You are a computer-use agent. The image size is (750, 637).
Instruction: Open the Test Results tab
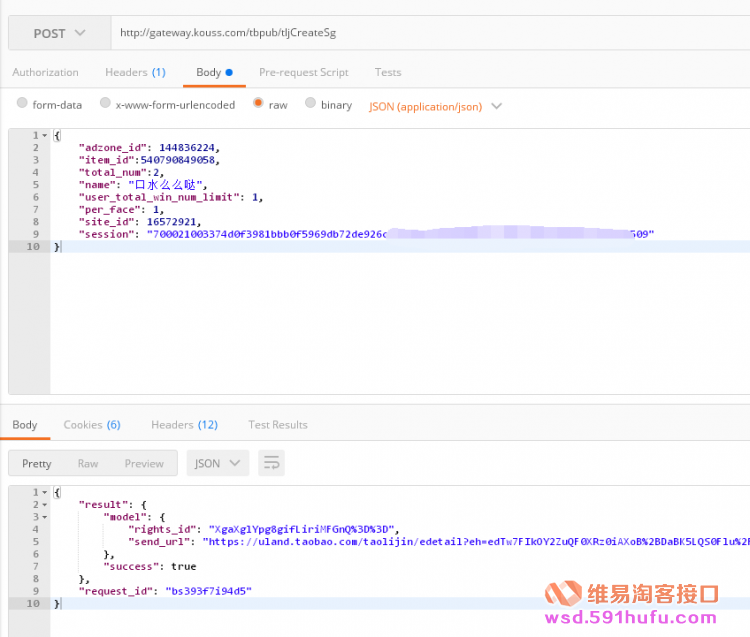pyautogui.click(x=278, y=425)
